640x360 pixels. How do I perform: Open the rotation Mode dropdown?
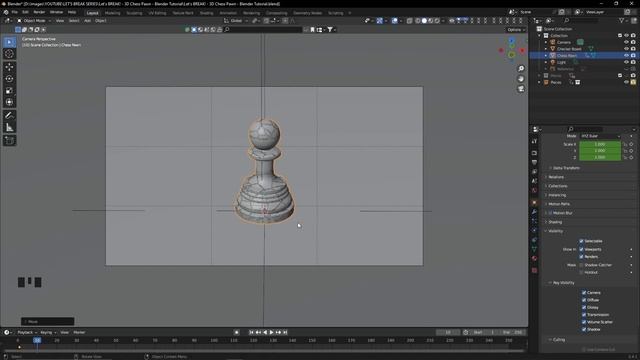600,136
